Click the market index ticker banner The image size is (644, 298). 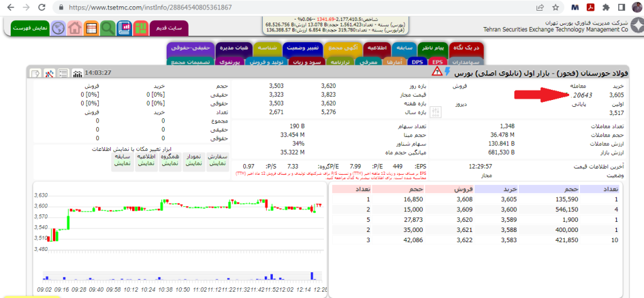[336, 25]
